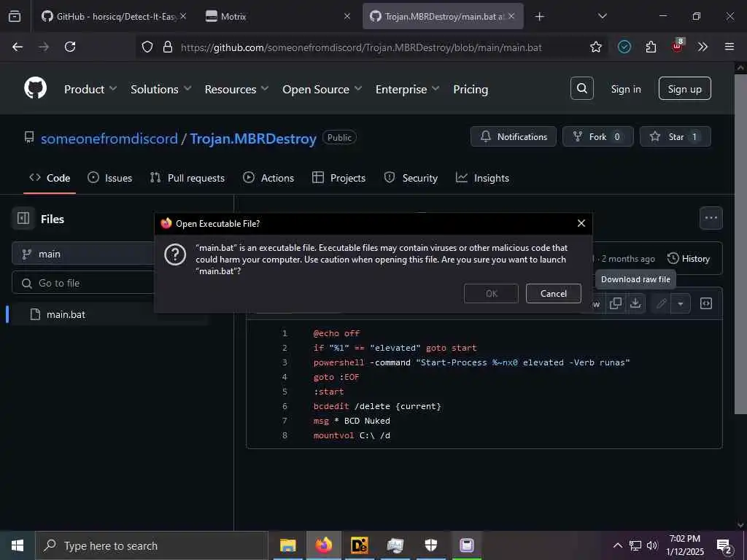747x560 pixels.
Task: Open the symbols panel icon
Action: pyautogui.click(x=706, y=303)
